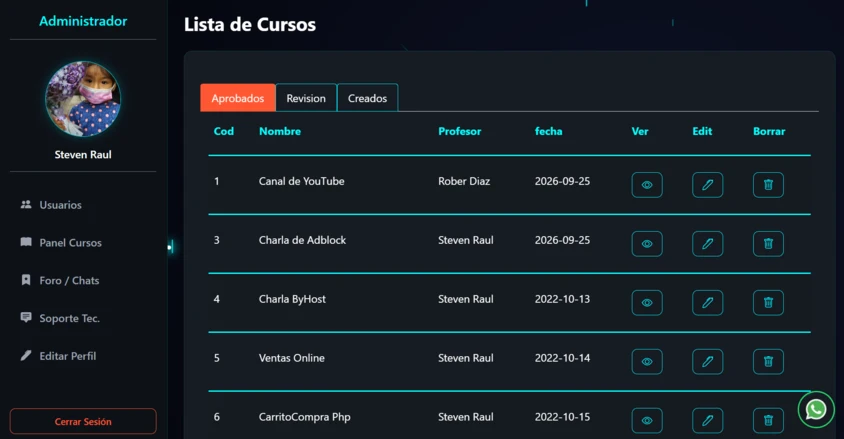Viewport: 844px width, 439px height.
Task: Click the Ver column header
Action: [x=640, y=131]
